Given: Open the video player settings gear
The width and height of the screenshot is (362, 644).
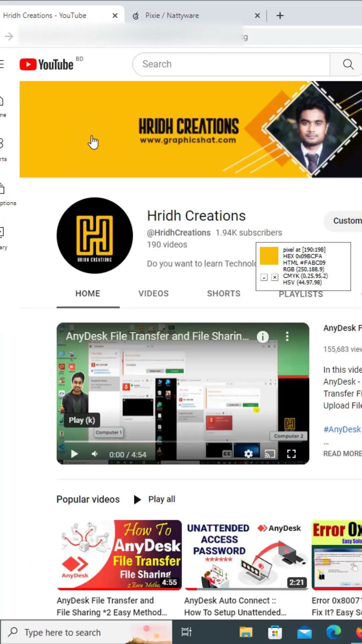Looking at the screenshot, I should 248,454.
